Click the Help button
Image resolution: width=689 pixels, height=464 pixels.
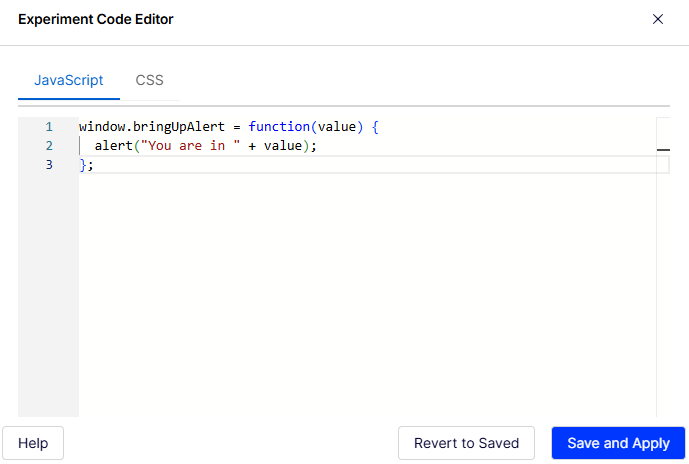(x=33, y=443)
